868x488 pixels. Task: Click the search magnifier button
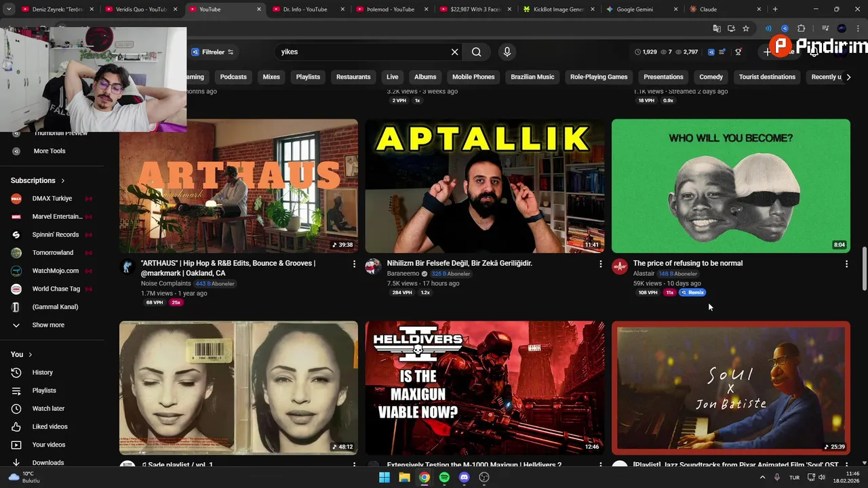(x=477, y=52)
